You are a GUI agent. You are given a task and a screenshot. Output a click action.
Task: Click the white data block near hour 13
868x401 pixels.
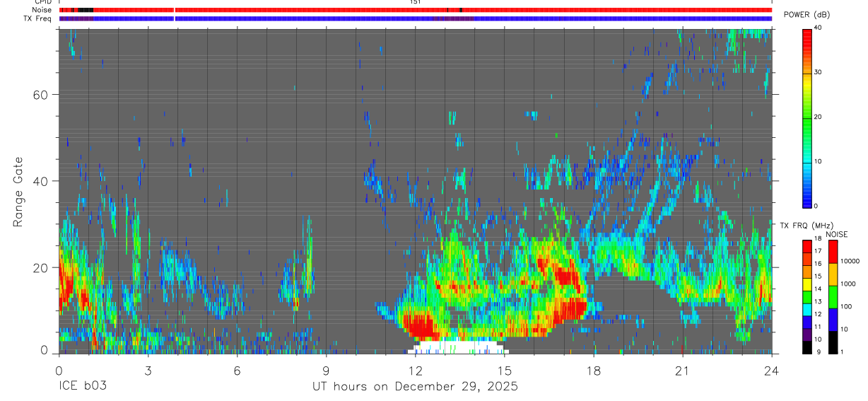(x=458, y=347)
